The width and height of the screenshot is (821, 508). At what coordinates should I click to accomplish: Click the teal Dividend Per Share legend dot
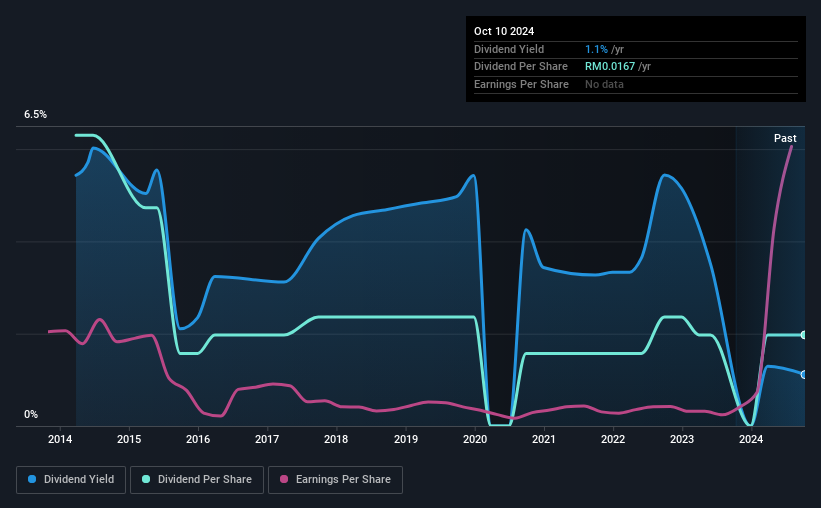146,479
